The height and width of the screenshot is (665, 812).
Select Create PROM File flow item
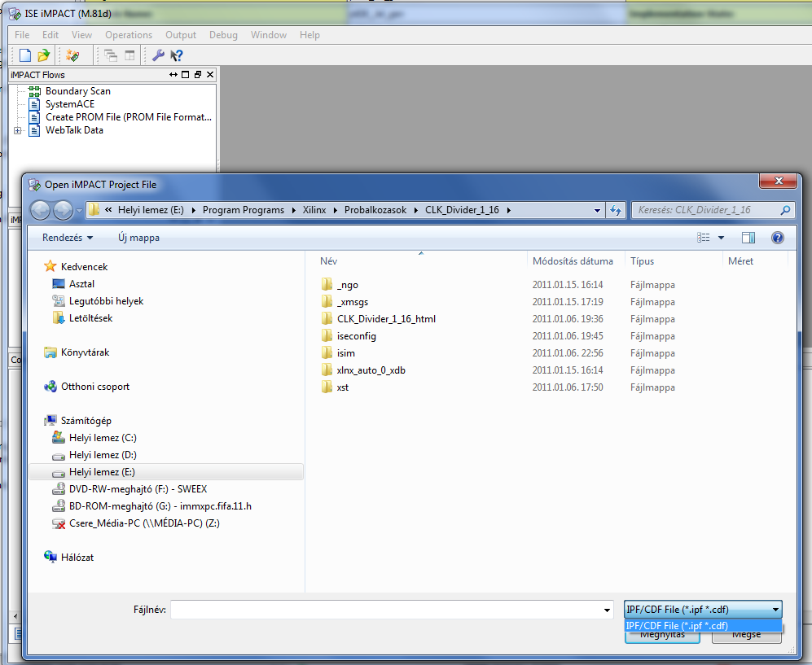point(129,117)
